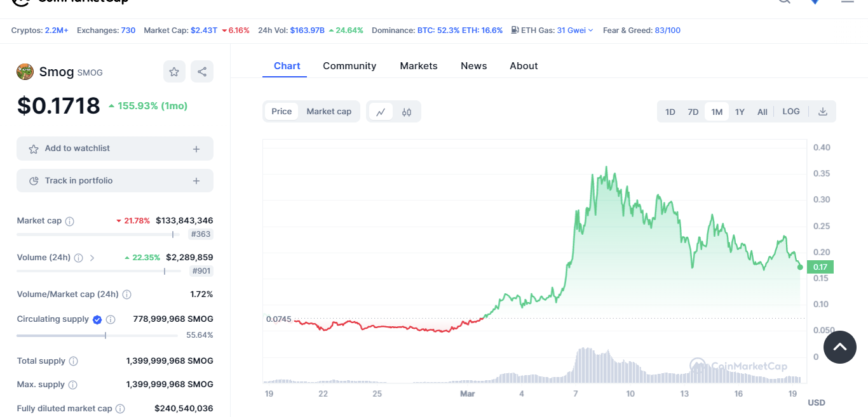The height and width of the screenshot is (417, 868).
Task: Set chart range to 1Y
Action: (x=740, y=112)
